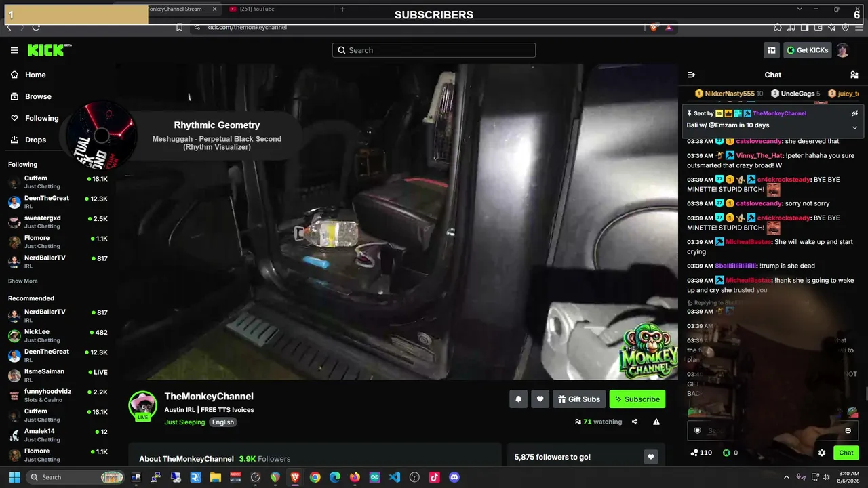Reload the page
The image size is (868, 488).
point(35,27)
